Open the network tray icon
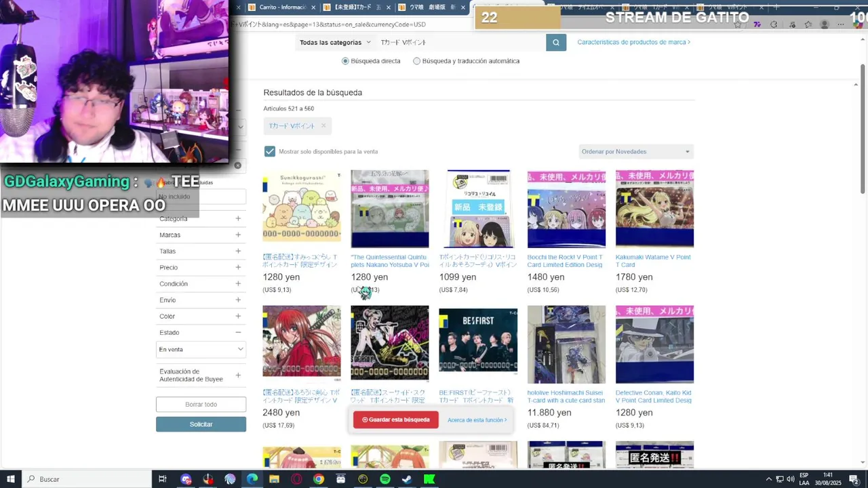The image size is (868, 488). tap(780, 479)
